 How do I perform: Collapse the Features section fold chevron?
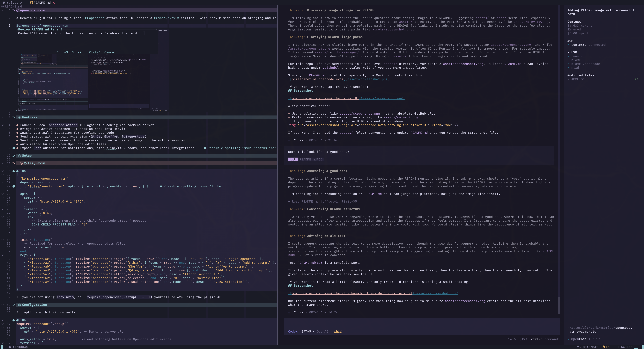[x=3, y=117]
